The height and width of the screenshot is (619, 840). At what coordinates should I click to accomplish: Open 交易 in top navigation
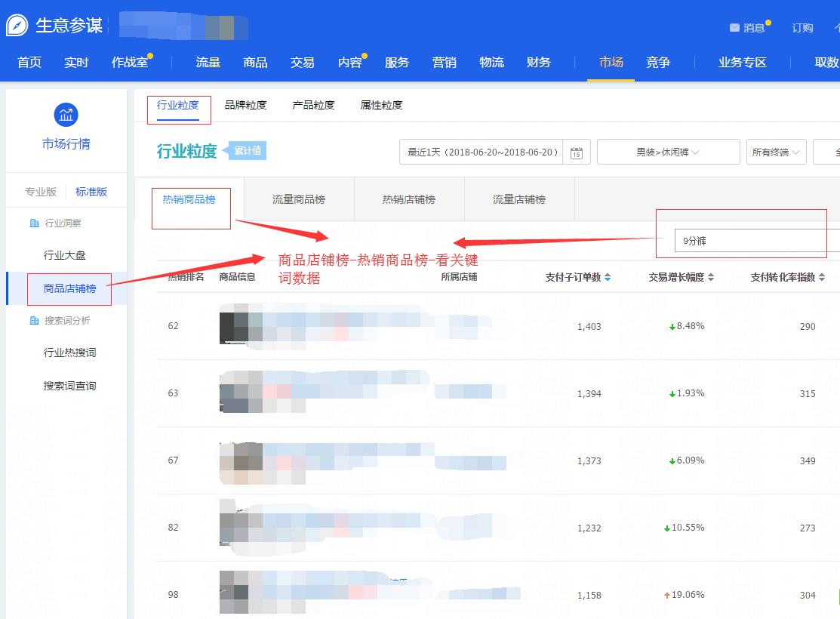[x=302, y=62]
